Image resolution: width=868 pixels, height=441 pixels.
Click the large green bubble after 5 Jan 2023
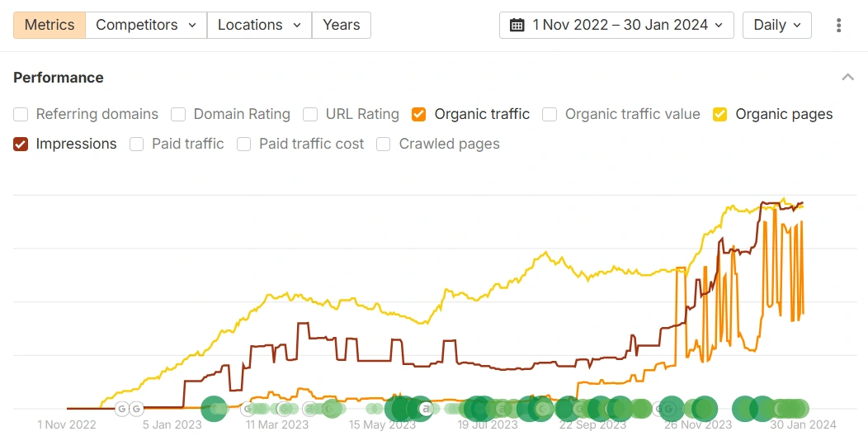(x=214, y=408)
